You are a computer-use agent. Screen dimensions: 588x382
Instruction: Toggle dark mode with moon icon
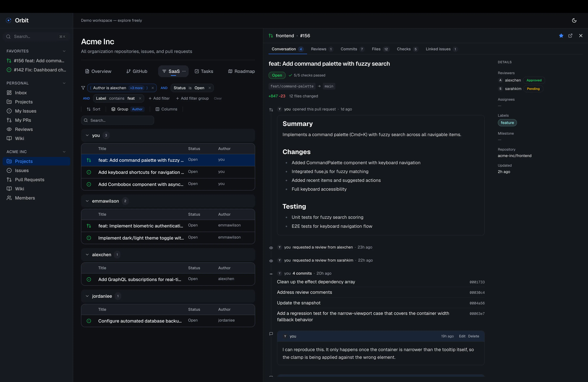coord(574,21)
